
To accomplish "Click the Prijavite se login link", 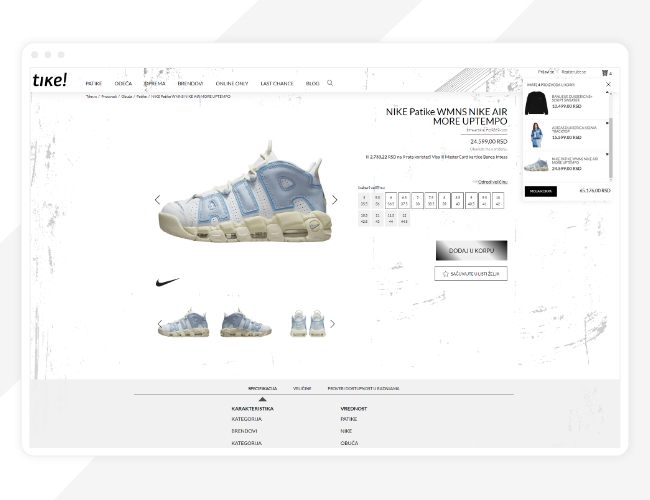I will 546,72.
